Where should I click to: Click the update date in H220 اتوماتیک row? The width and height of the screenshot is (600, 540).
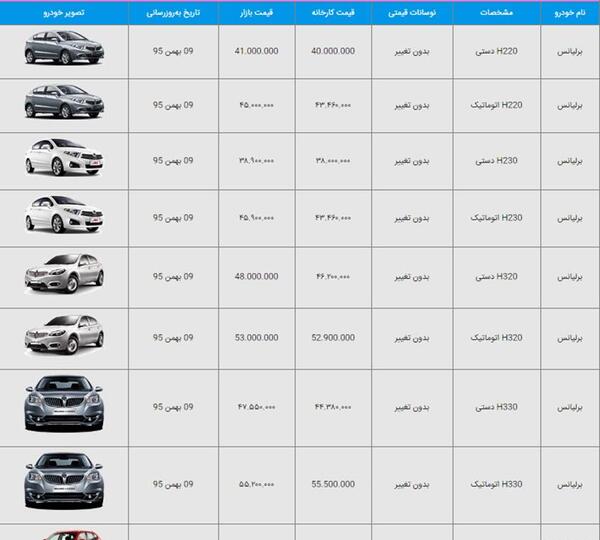click(x=173, y=105)
